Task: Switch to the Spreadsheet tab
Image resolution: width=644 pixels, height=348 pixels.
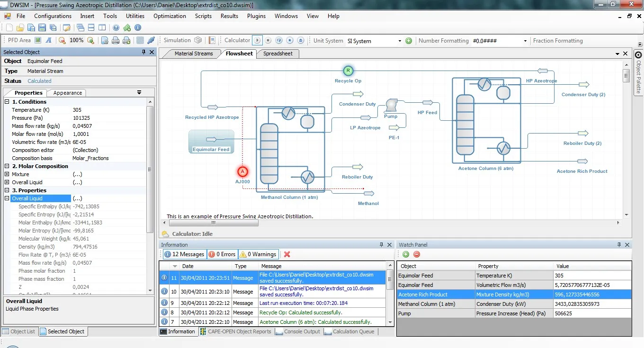Action: [x=277, y=54]
